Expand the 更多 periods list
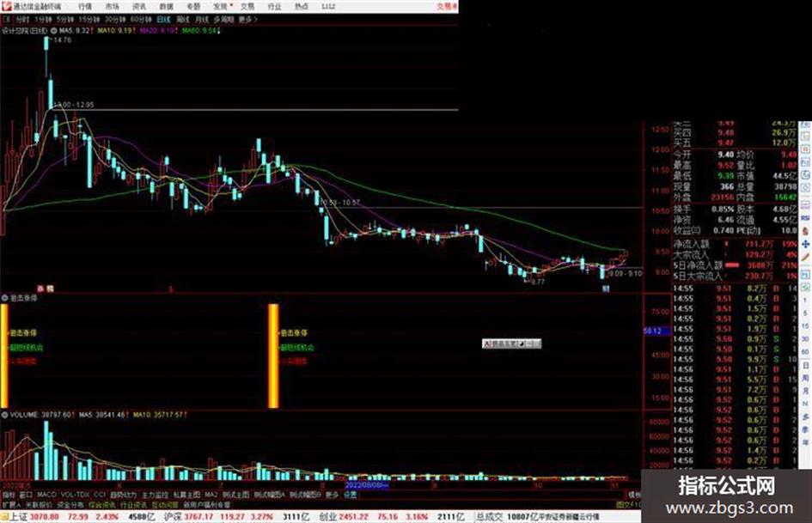Image resolution: width=812 pixels, height=523 pixels. click(247, 19)
